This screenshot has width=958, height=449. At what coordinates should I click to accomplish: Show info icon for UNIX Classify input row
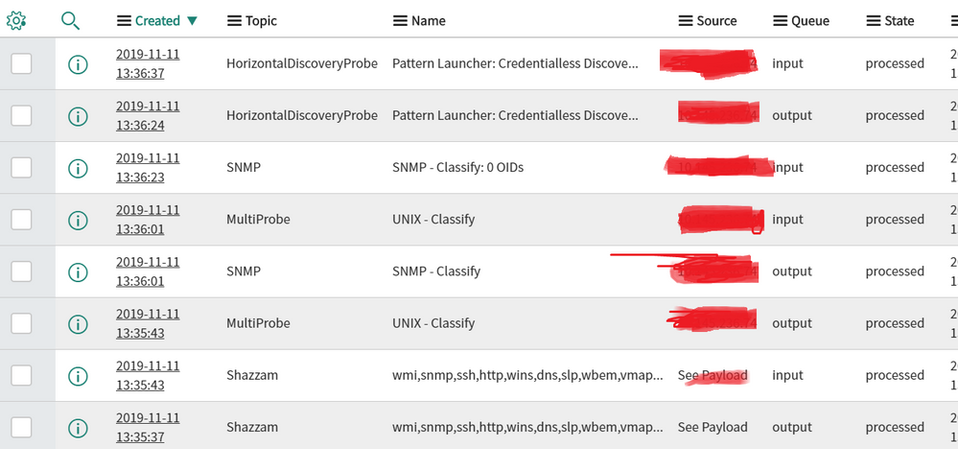coord(78,219)
